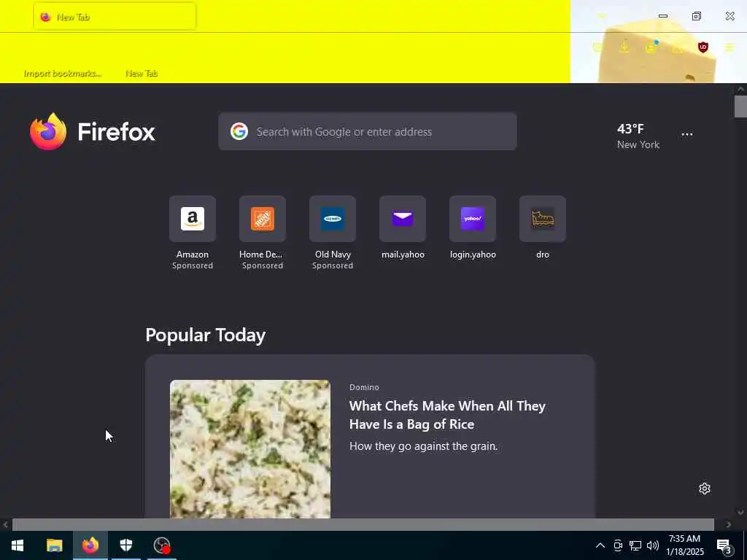Select the New Tab browser tab
Screen dimensions: 747x560
click(115, 17)
